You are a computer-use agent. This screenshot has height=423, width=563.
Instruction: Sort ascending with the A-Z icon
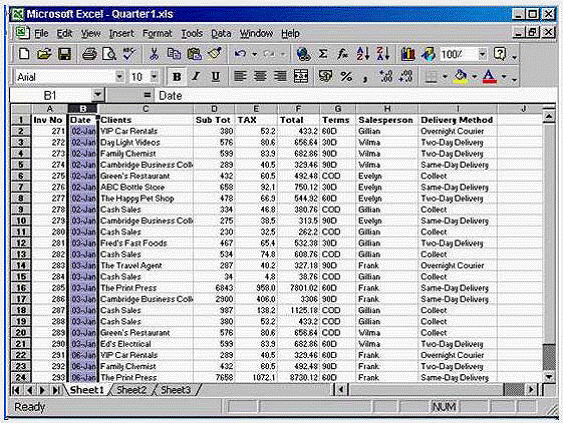(x=363, y=54)
